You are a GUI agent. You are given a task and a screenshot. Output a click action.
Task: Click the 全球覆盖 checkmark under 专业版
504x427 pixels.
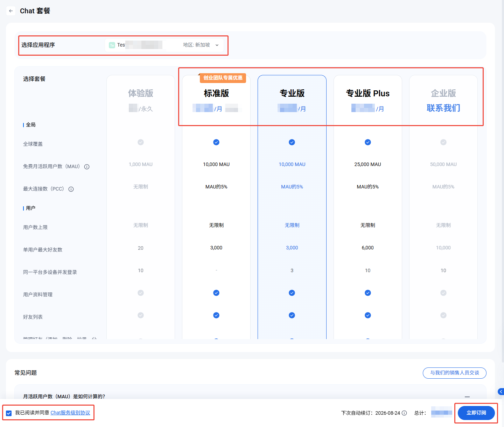(292, 142)
